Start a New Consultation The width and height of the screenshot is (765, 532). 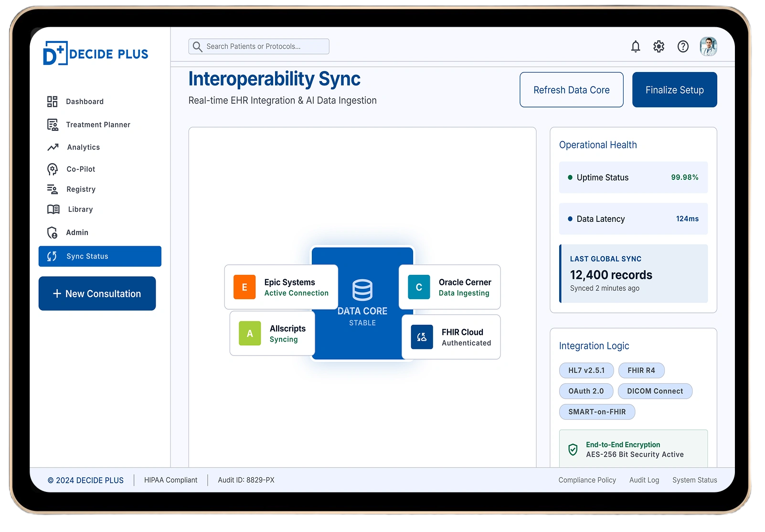click(97, 293)
